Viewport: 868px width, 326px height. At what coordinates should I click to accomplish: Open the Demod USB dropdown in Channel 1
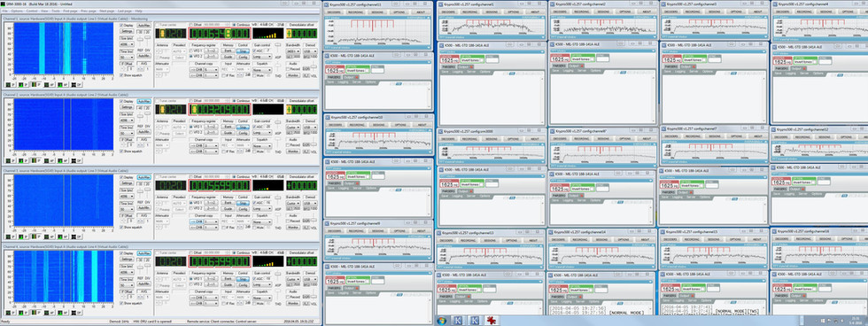point(309,51)
